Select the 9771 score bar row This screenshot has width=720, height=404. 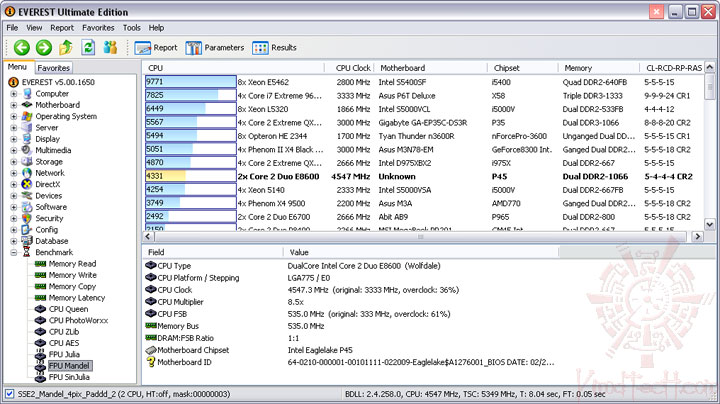click(x=191, y=82)
